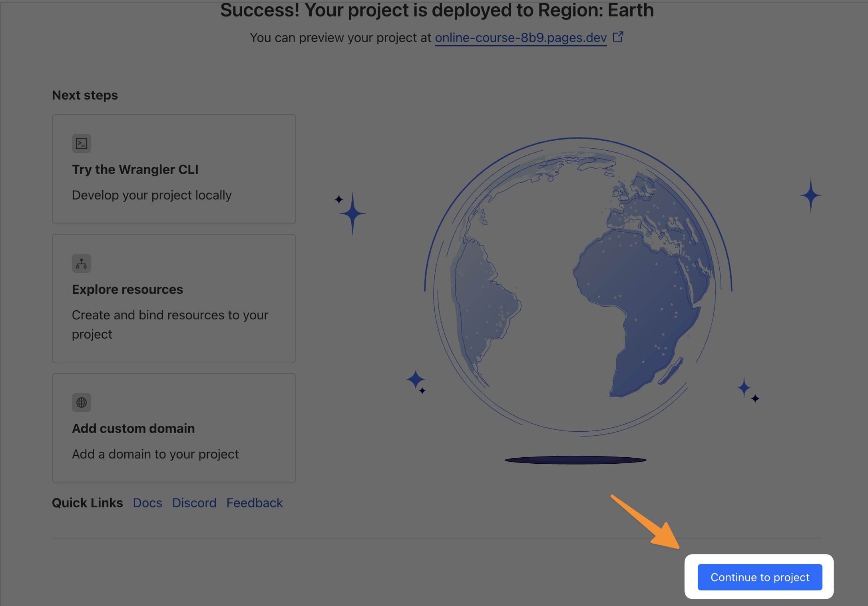
Task: Select the Explore resources card title
Action: (x=127, y=289)
